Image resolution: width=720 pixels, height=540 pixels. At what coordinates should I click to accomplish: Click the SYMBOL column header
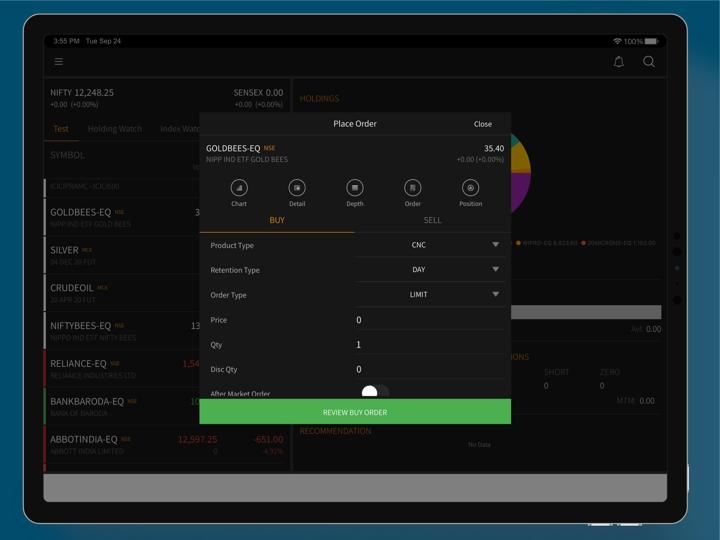[x=68, y=155]
